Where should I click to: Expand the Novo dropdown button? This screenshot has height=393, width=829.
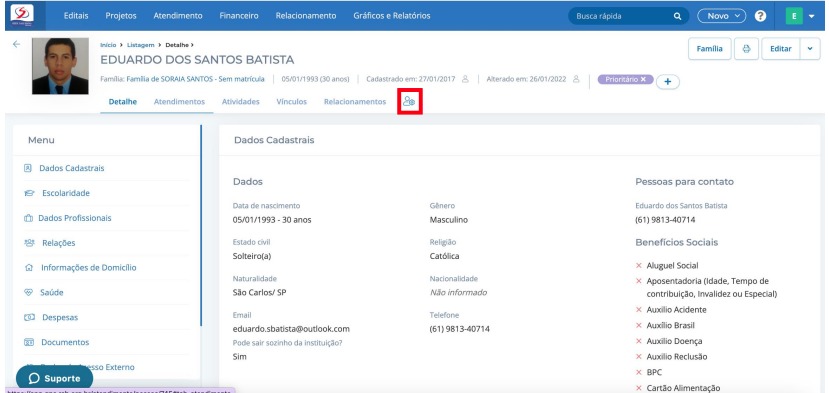coord(721,16)
